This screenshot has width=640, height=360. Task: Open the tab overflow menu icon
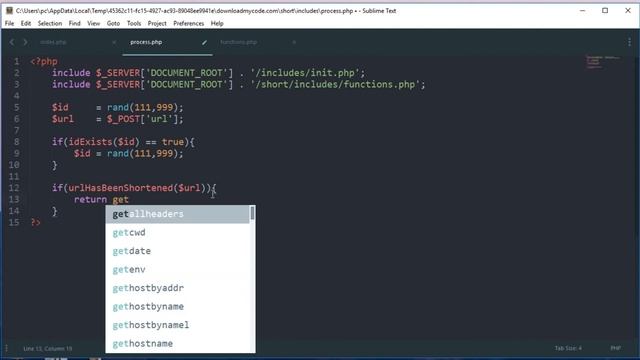(x=629, y=42)
